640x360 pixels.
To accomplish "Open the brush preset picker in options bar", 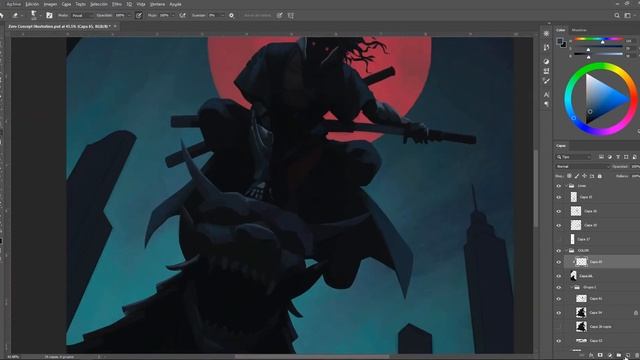I will tap(35, 15).
